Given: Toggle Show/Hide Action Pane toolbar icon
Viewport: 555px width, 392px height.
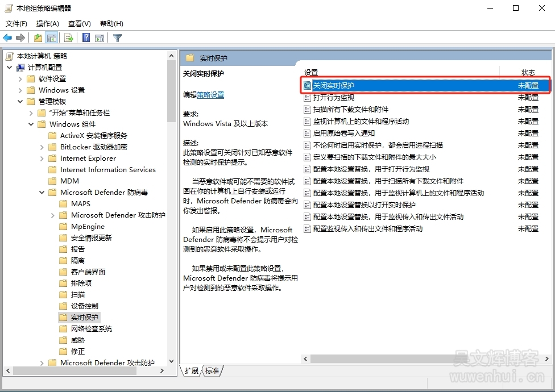Looking at the screenshot, I should pos(100,38).
